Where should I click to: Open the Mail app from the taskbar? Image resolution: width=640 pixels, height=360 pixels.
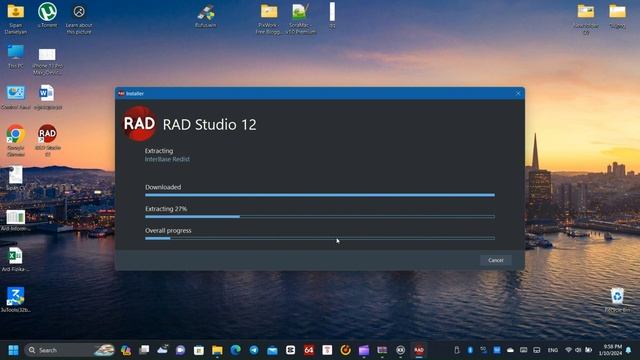(x=272, y=350)
